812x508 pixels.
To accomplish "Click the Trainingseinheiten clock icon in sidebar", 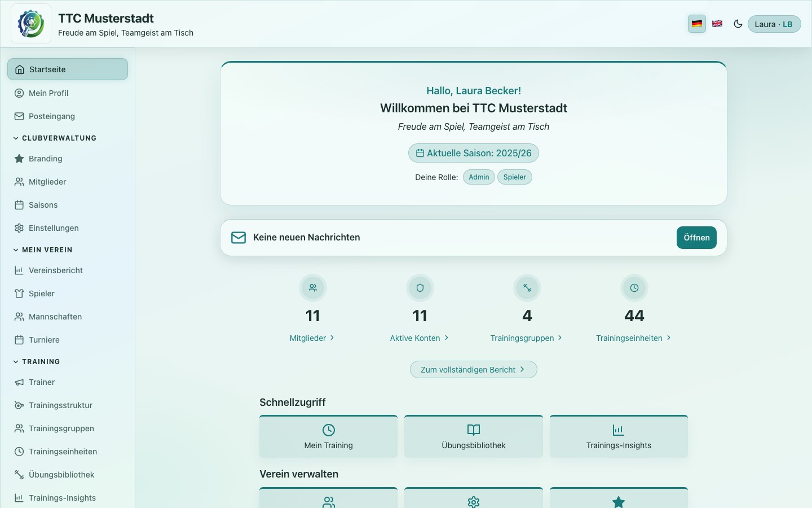I will (19, 452).
